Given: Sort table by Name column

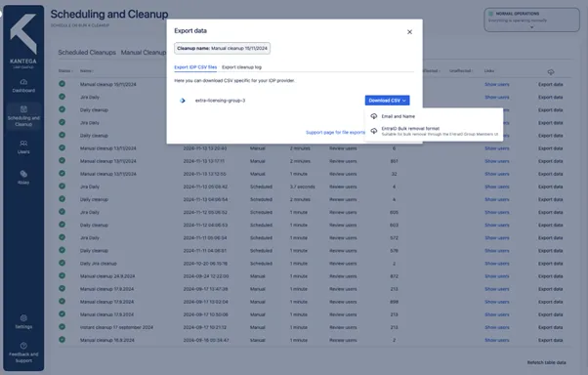Looking at the screenshot, I should tap(87, 71).
